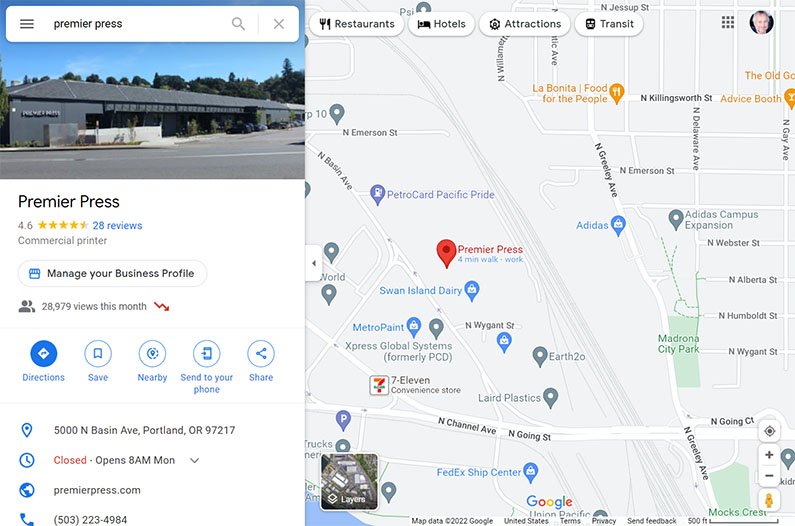Filter map by Hotels
This screenshot has height=526, width=795.
tap(442, 24)
